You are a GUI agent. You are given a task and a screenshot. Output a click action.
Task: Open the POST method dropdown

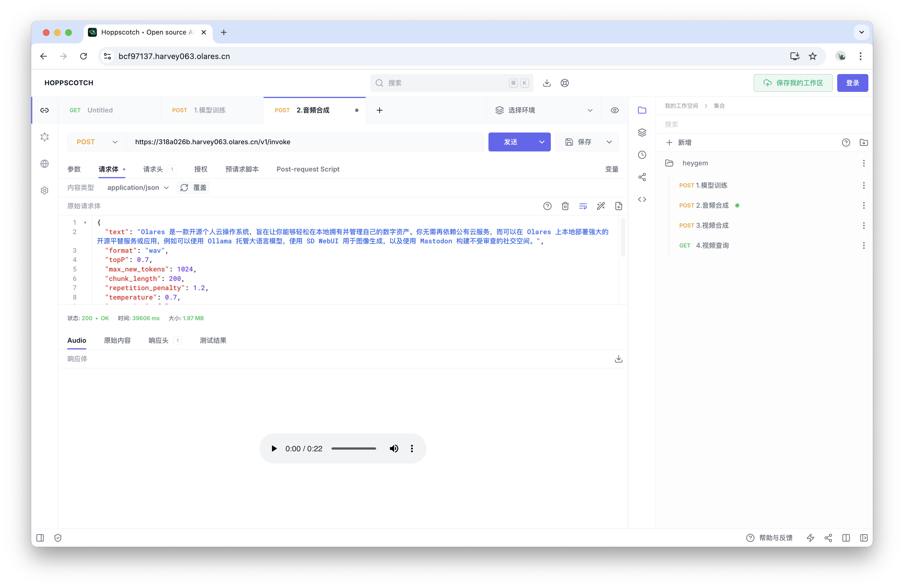pyautogui.click(x=97, y=142)
